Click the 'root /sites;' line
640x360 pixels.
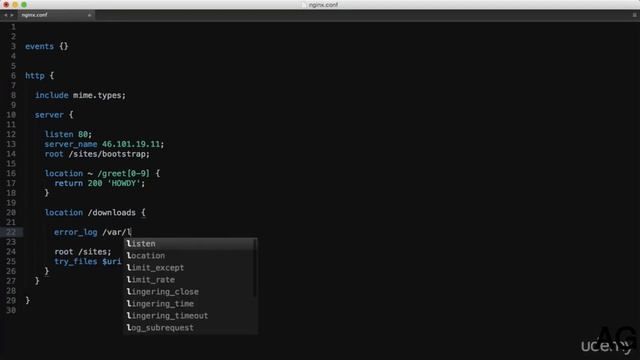[x=82, y=252]
